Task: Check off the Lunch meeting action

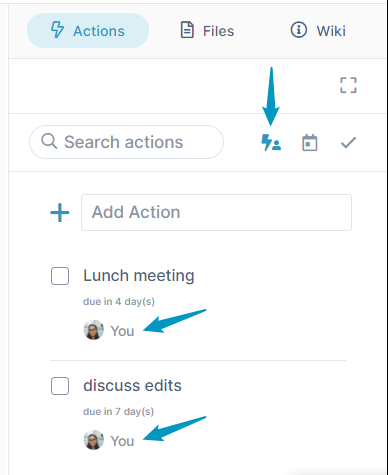Action: (x=60, y=276)
